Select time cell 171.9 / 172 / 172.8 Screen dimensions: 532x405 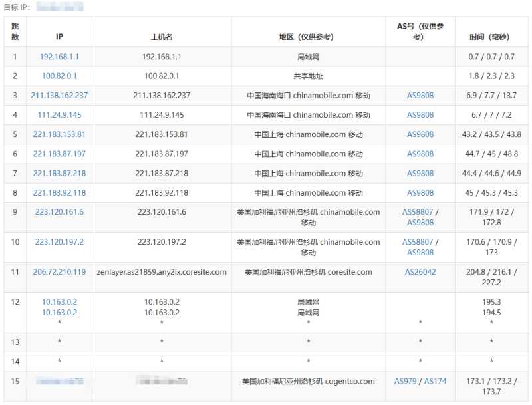[491, 217]
